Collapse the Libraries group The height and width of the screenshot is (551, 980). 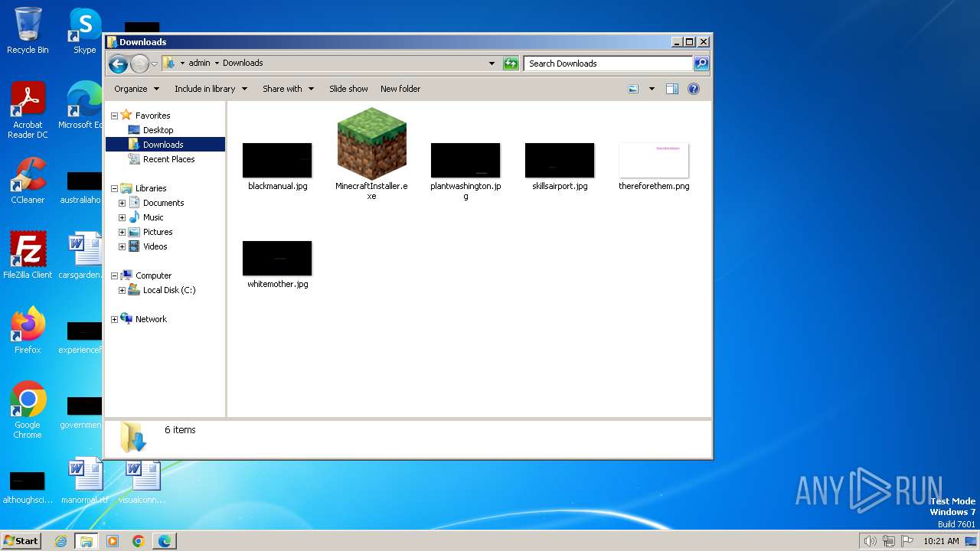point(115,188)
